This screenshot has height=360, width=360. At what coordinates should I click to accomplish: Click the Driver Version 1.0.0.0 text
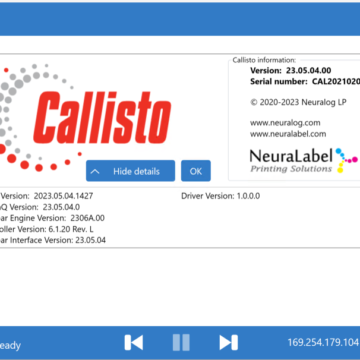tap(221, 196)
